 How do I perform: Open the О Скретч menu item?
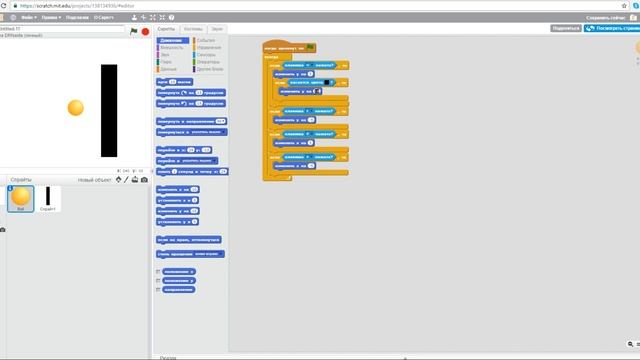coord(104,18)
